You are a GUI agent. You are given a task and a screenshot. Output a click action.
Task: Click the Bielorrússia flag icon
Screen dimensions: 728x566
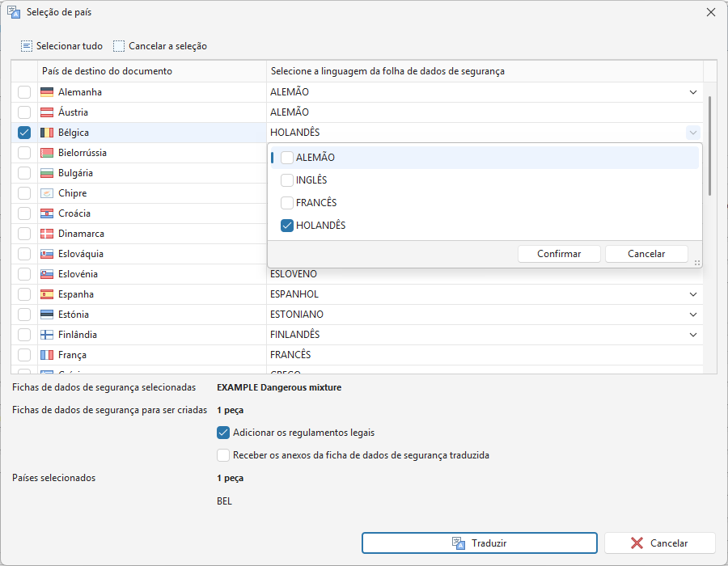[x=47, y=153]
